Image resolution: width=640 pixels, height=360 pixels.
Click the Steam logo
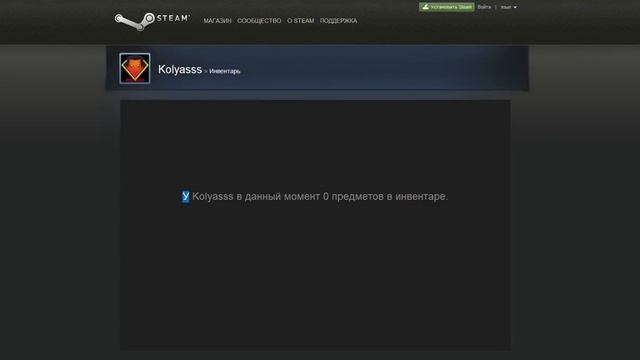click(x=152, y=21)
